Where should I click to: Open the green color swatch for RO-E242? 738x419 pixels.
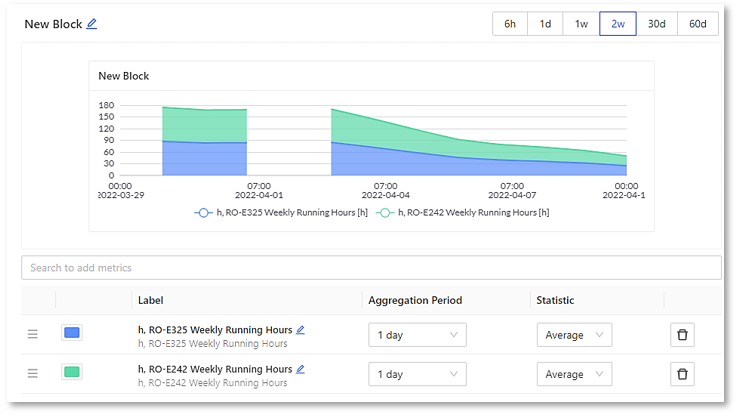click(x=72, y=373)
